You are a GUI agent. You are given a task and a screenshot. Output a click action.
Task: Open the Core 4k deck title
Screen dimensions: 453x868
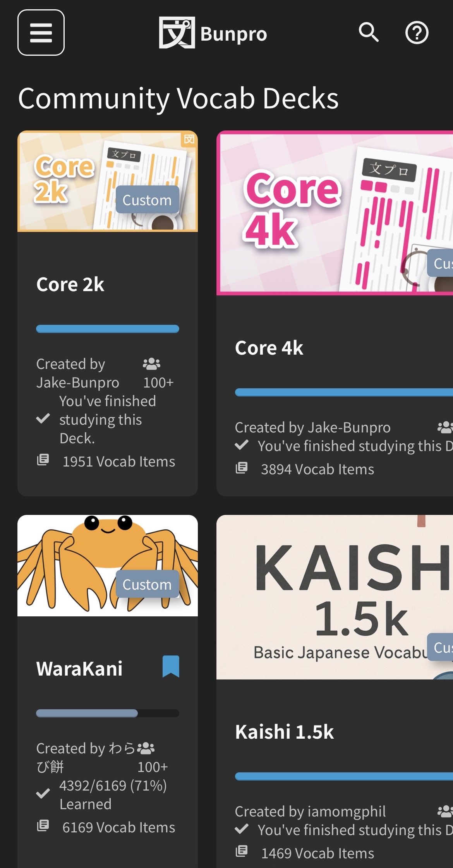click(269, 348)
